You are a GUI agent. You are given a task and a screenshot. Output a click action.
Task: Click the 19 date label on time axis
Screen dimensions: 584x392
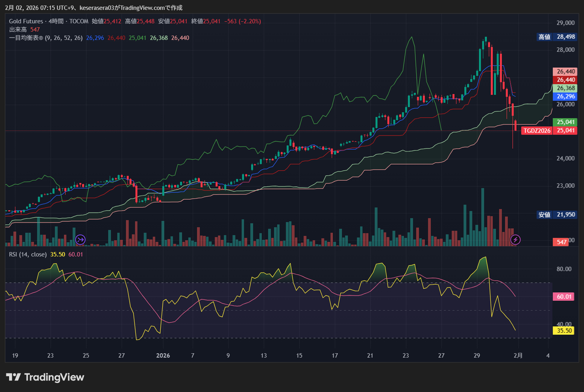15,355
